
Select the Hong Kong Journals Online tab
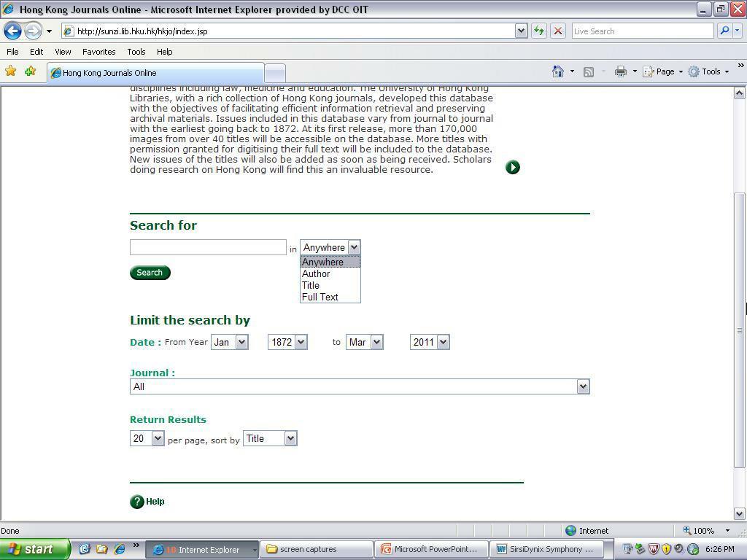[x=155, y=73]
